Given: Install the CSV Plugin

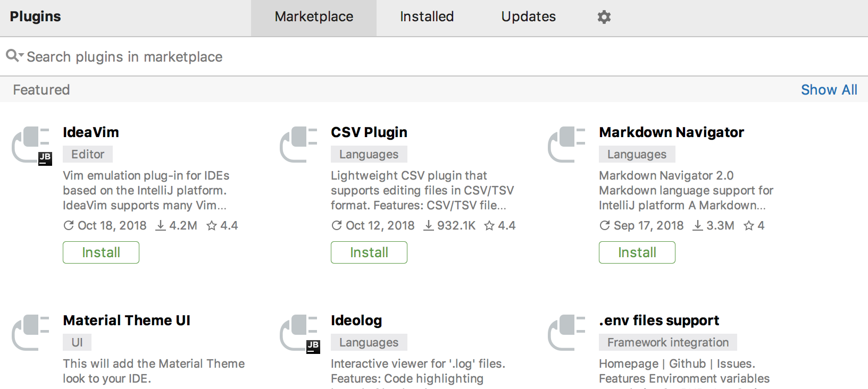Looking at the screenshot, I should pos(369,252).
